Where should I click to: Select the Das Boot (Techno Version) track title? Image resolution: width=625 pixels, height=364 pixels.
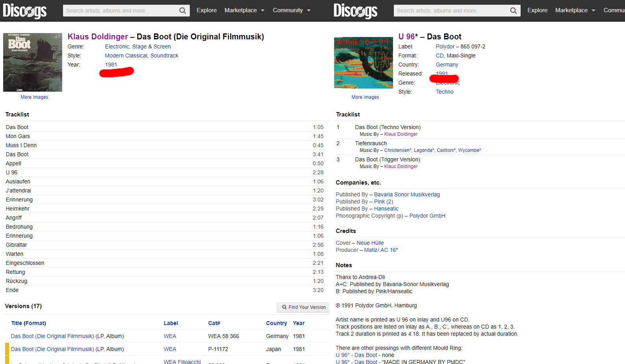(388, 127)
